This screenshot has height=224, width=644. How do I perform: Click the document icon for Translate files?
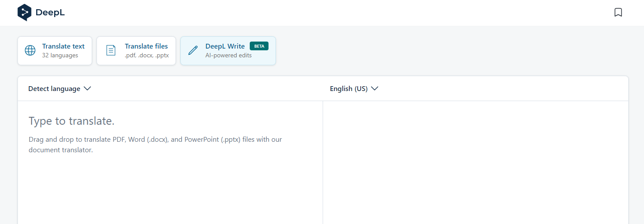click(111, 50)
